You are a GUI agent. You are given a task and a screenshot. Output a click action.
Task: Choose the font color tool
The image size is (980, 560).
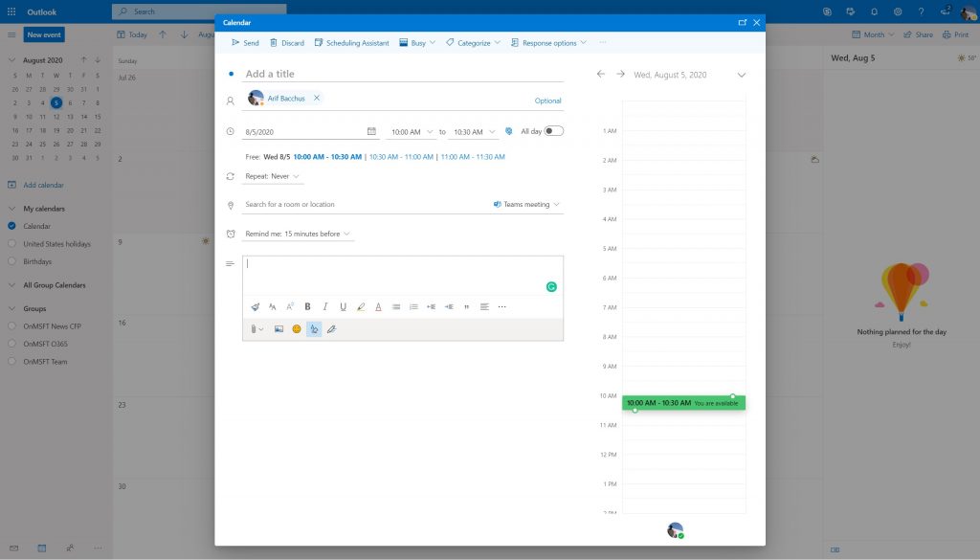pyautogui.click(x=378, y=307)
